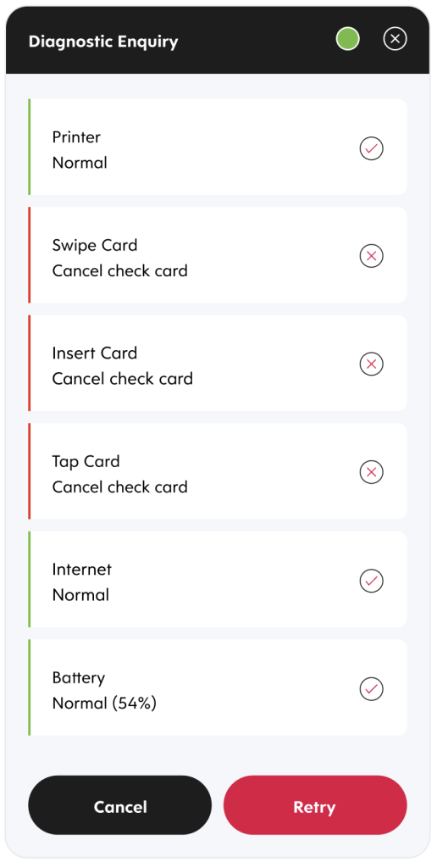The width and height of the screenshot is (437, 868).
Task: Click the green status indicator dot
Action: point(348,39)
